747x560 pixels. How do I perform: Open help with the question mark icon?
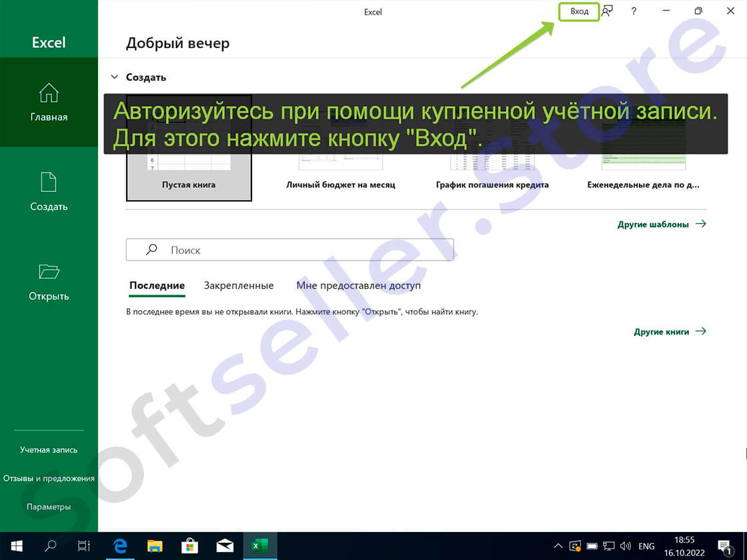click(633, 11)
